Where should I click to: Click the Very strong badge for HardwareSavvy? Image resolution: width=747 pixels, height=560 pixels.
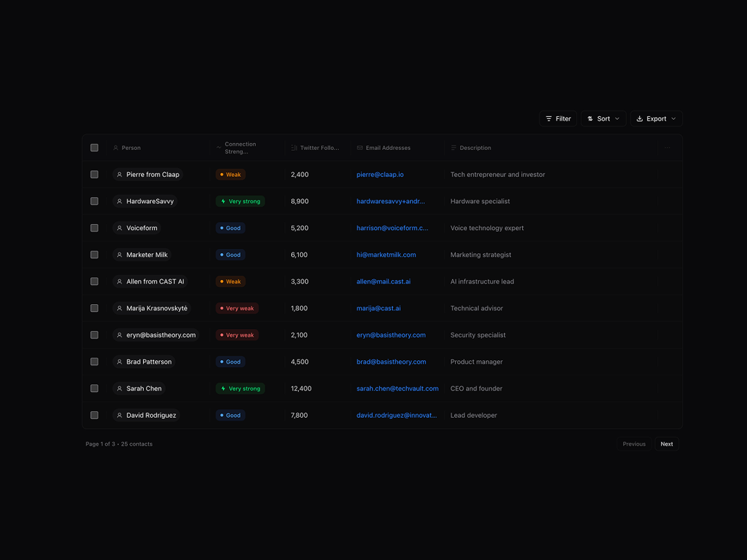point(240,201)
